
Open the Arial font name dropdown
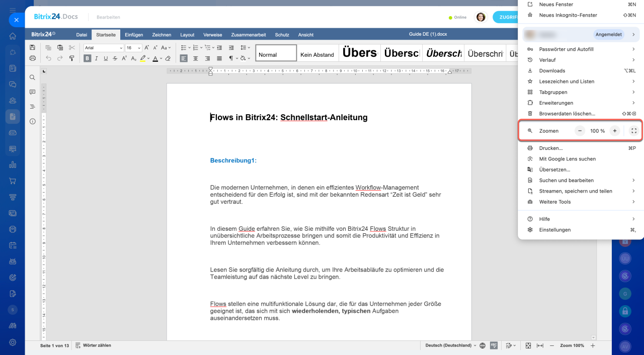[121, 48]
